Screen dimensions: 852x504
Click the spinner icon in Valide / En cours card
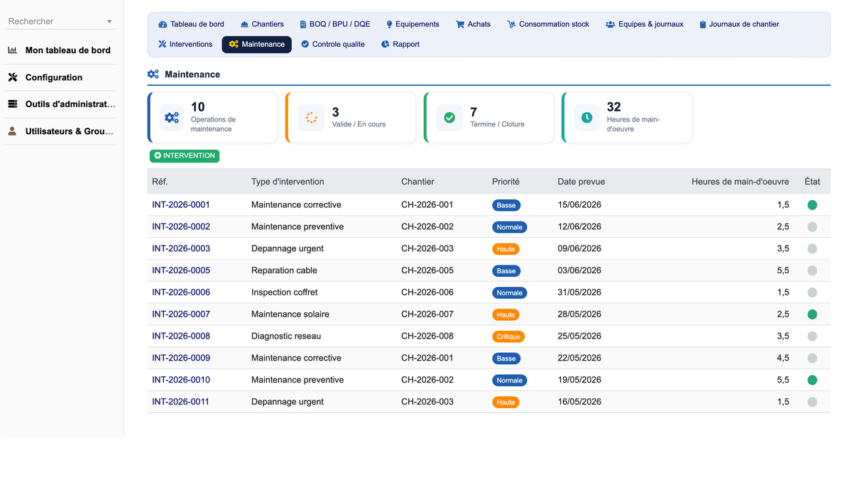point(311,118)
